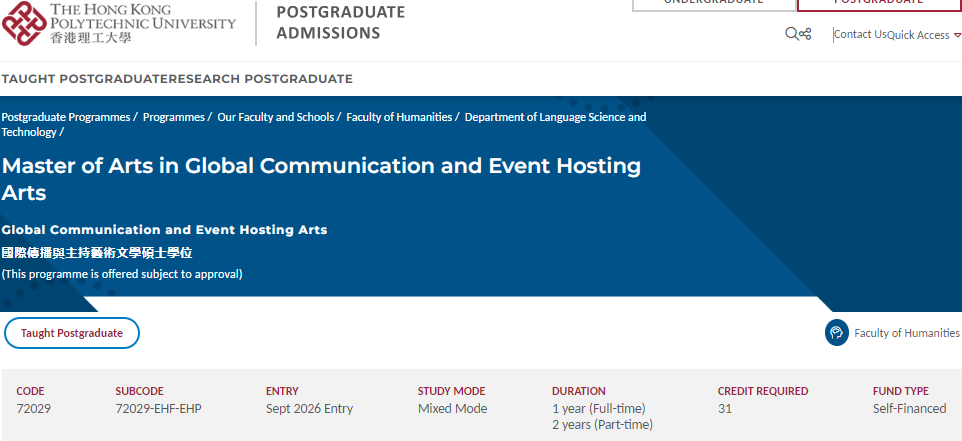Click the Programmes breadcrumb link
962x441 pixels.
pyautogui.click(x=174, y=117)
